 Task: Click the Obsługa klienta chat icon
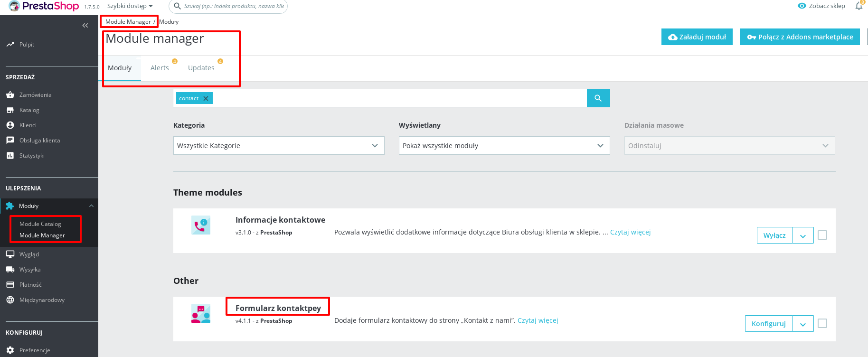(10, 141)
